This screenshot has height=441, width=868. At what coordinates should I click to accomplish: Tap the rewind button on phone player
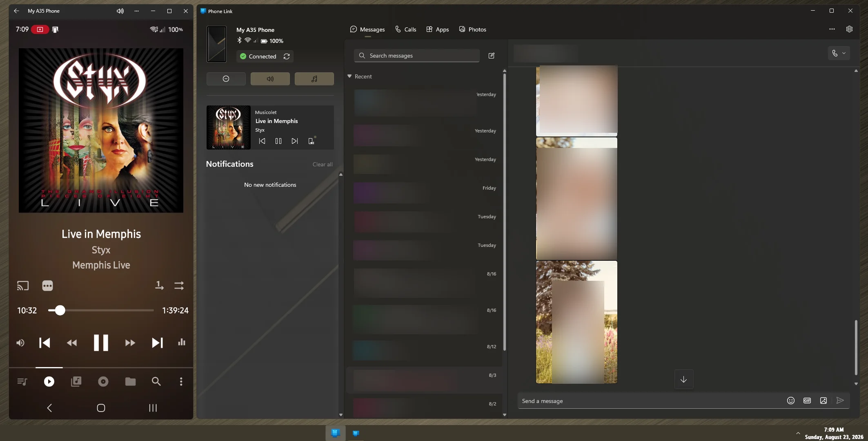[x=72, y=343]
